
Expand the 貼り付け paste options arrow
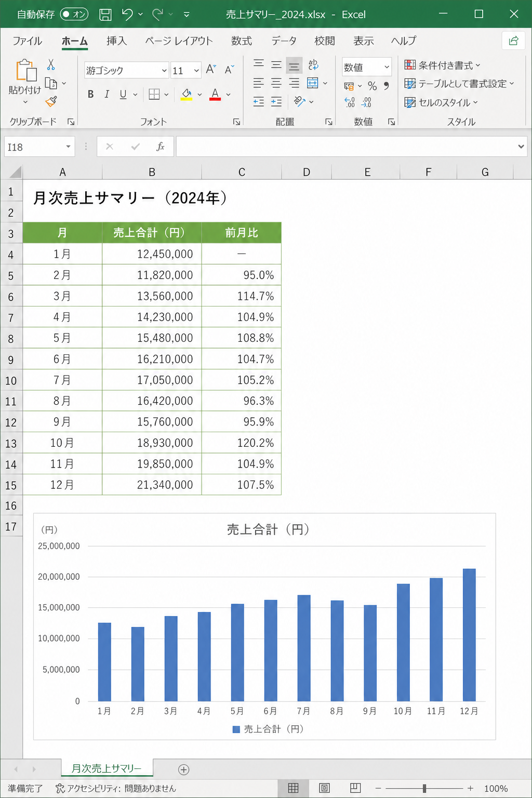click(x=25, y=102)
